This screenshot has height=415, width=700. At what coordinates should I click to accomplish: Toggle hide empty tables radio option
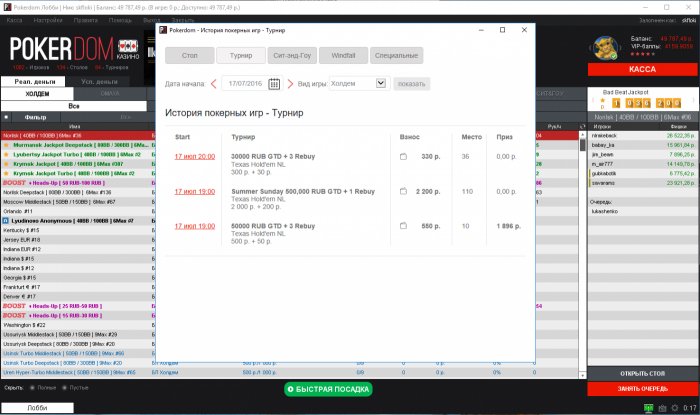click(64, 388)
